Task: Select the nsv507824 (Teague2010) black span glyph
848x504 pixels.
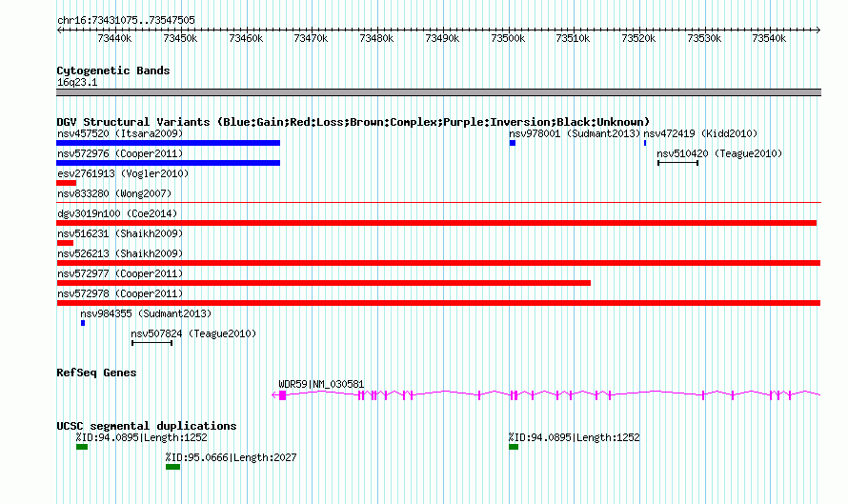Action: point(151,343)
